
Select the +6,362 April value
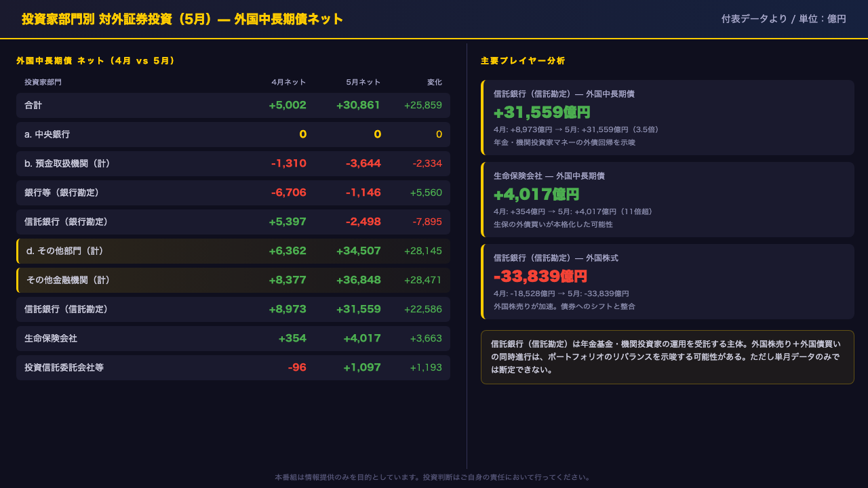click(288, 251)
